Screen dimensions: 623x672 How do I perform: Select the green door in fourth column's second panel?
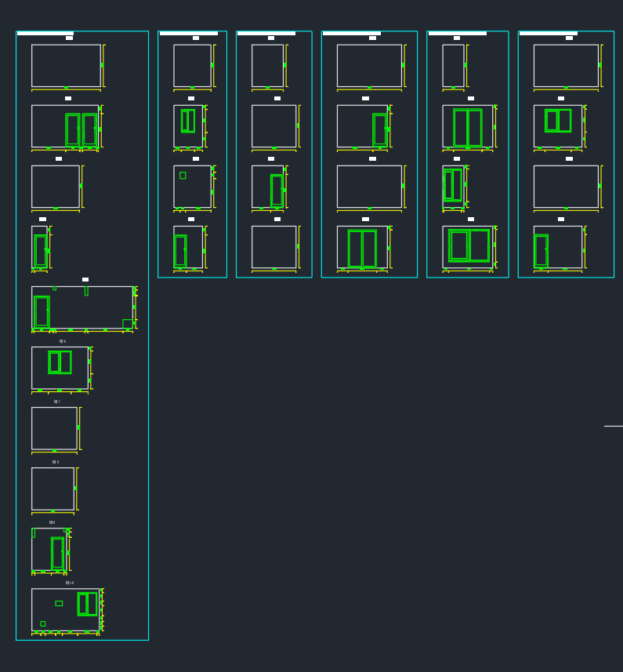(380, 129)
